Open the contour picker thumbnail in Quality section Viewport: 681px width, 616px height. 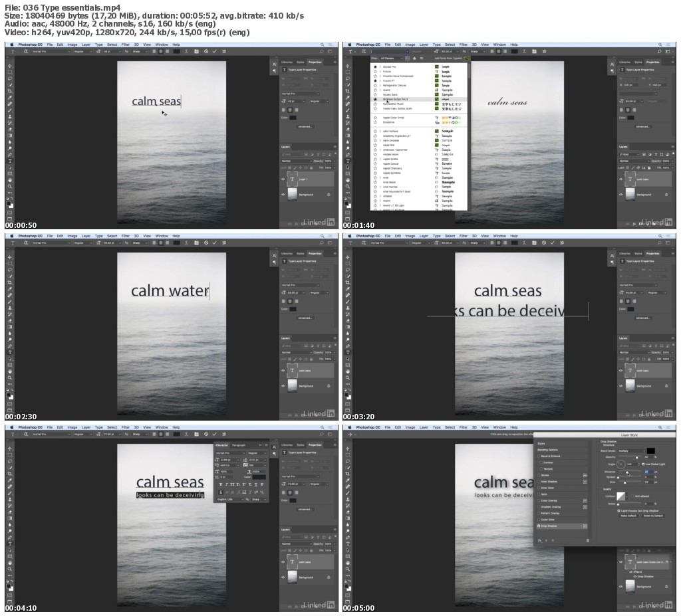point(621,496)
